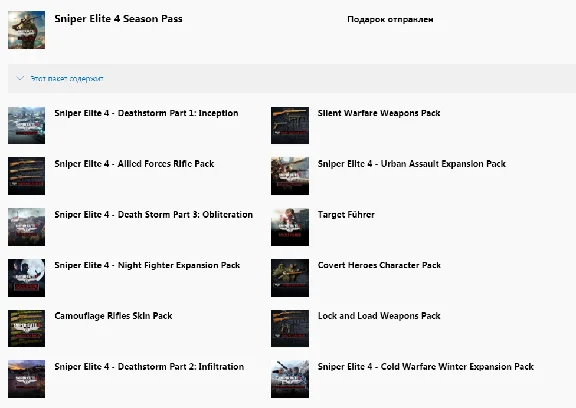Click the 'Подарок отправлен' status text
Image resolution: width=576 pixels, height=408 pixels.
pyautogui.click(x=390, y=19)
